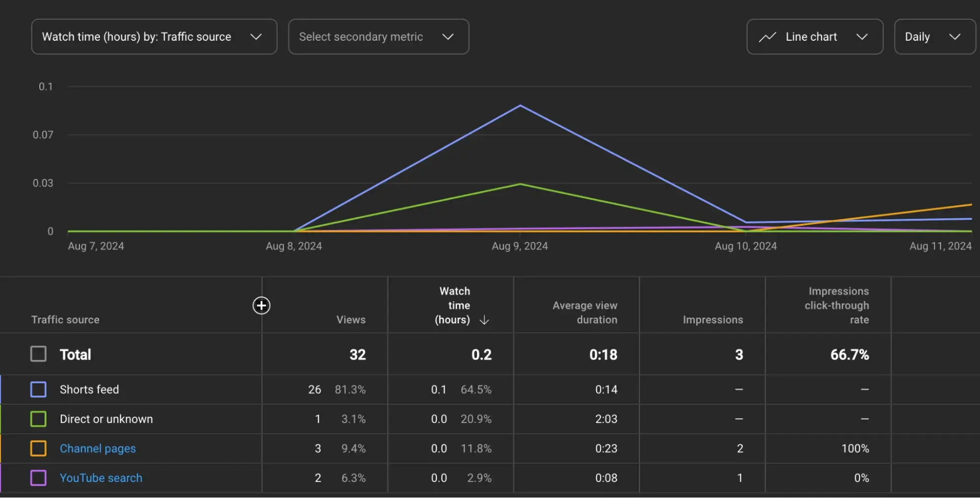Screen dimensions: 980x498
Task: Click the Traffic source column header
Action: tap(65, 320)
